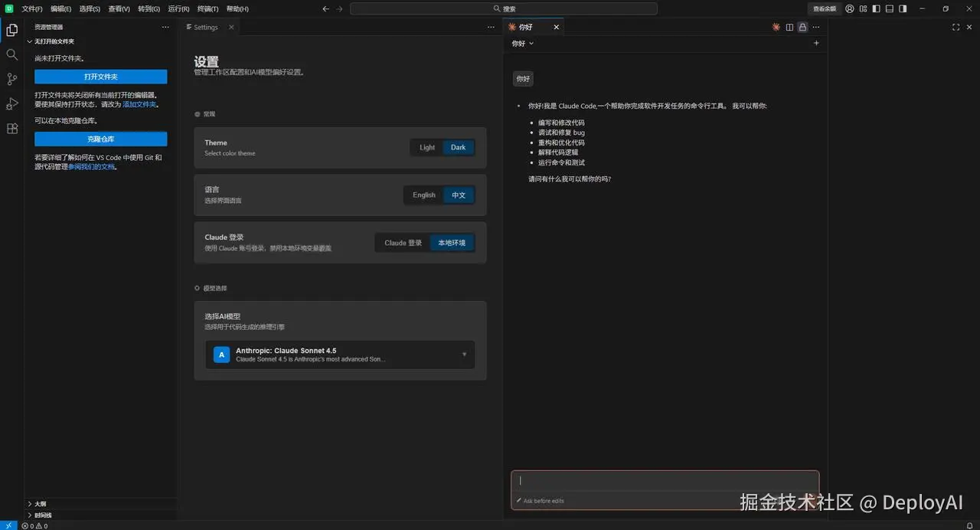Open more actions for the Settings editor group
The height and width of the screenshot is (530, 980).
click(492, 27)
